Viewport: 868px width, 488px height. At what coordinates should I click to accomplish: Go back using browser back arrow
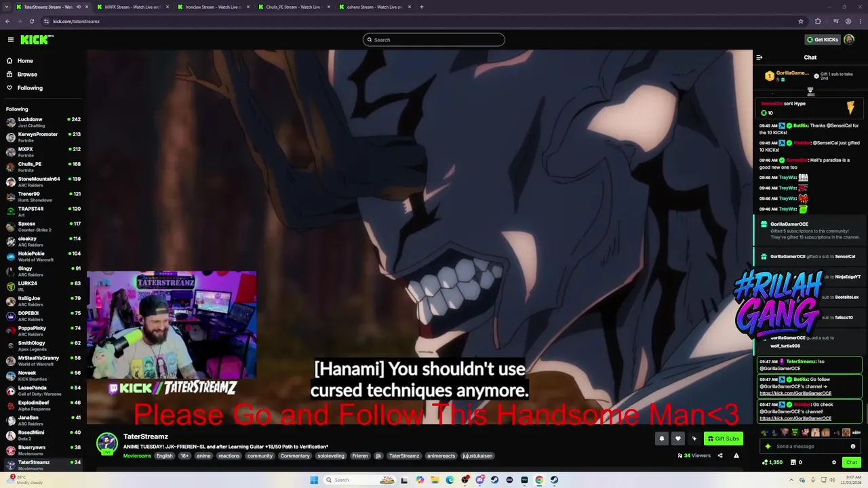pos(7,21)
